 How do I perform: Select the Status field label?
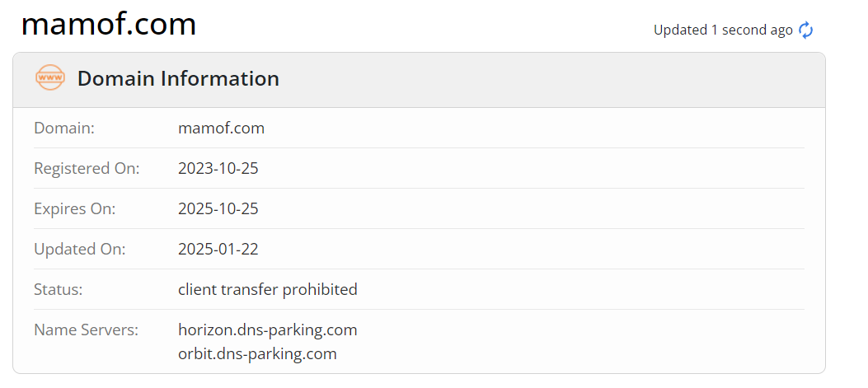point(59,290)
